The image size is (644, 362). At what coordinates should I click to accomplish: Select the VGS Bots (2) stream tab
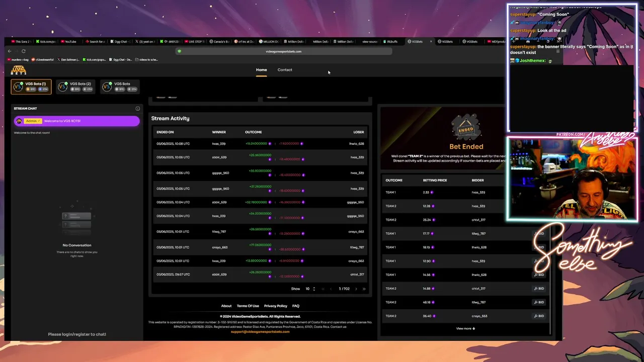tap(75, 86)
